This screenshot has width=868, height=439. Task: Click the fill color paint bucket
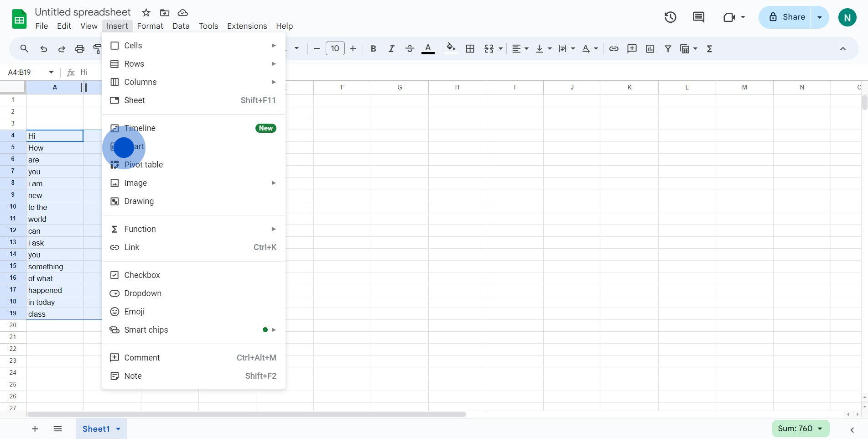click(x=451, y=48)
